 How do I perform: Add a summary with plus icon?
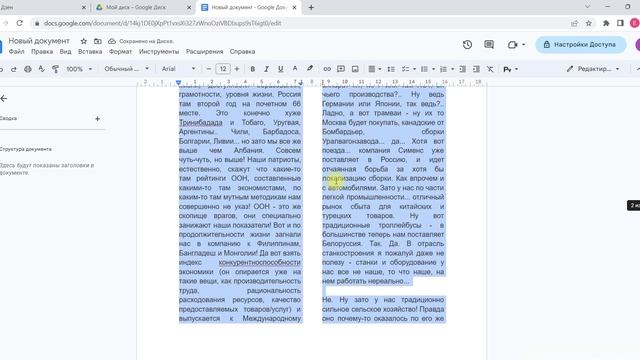(98, 119)
